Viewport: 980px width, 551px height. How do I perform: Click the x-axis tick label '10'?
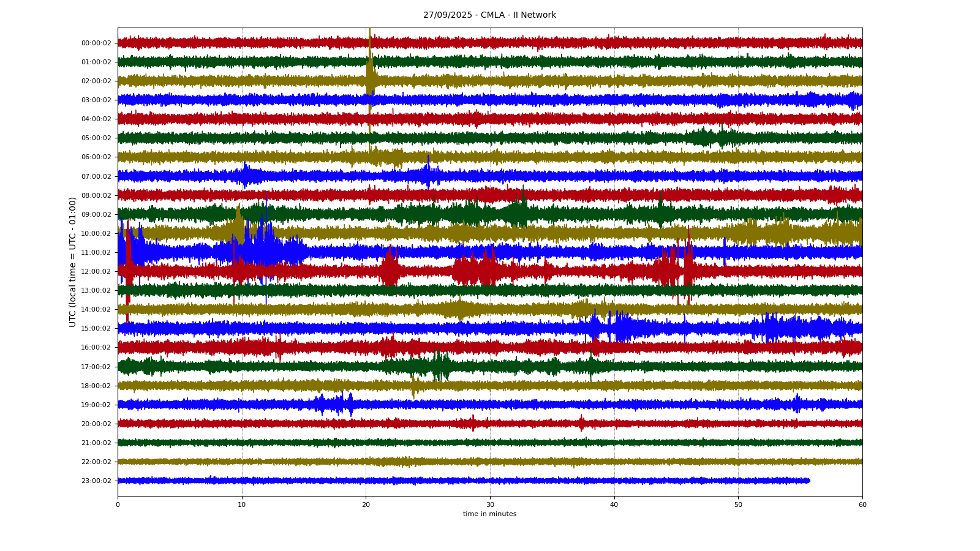242,505
